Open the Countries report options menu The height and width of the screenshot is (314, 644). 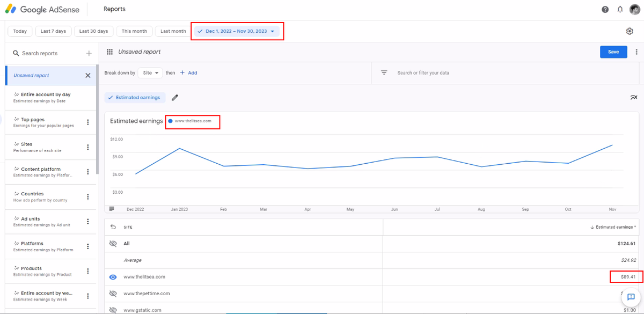tap(88, 197)
